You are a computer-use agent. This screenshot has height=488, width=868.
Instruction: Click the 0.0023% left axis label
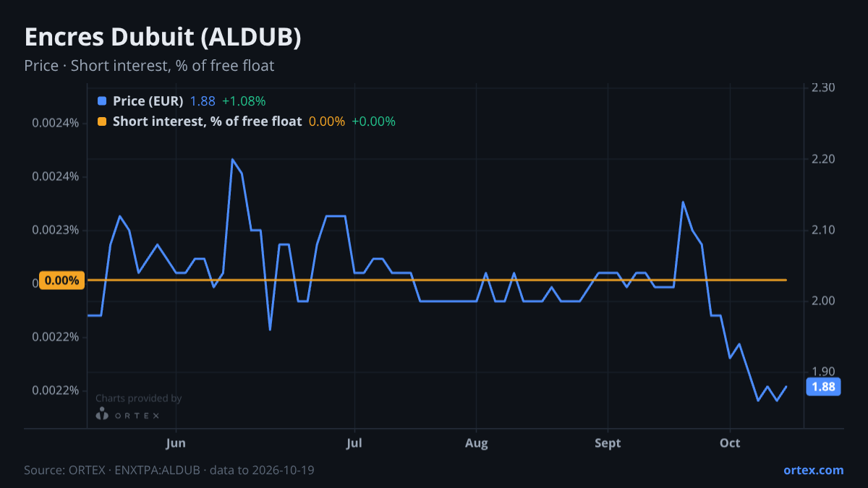pyautogui.click(x=55, y=230)
